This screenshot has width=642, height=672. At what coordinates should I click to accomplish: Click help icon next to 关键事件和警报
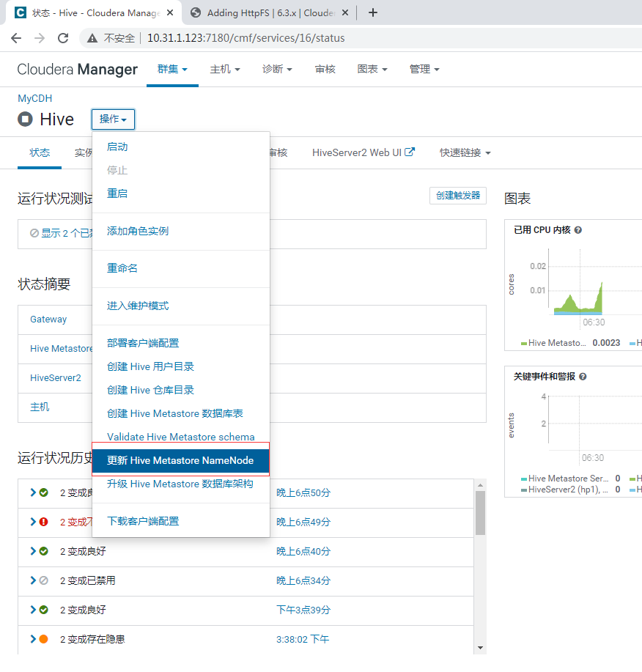tap(583, 377)
